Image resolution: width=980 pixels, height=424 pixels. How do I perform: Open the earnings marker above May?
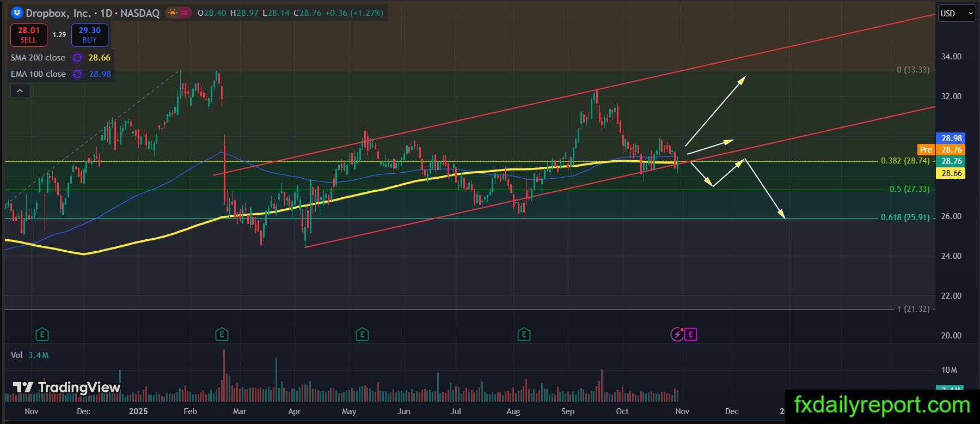click(362, 334)
